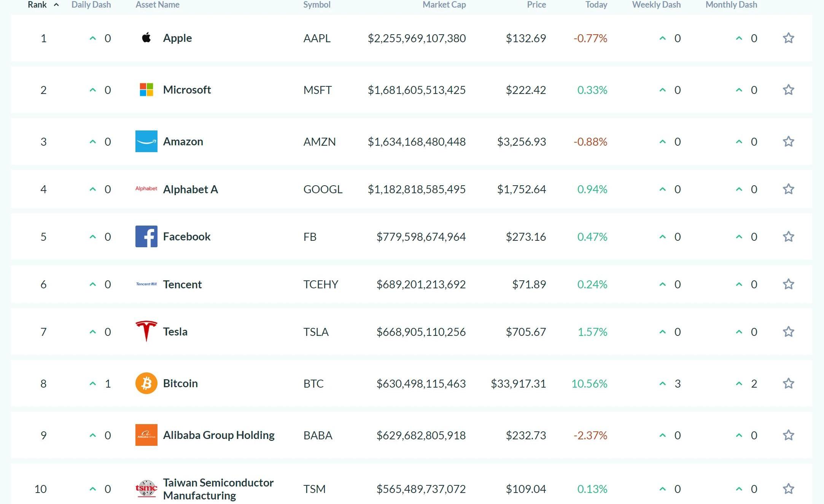The width and height of the screenshot is (824, 504).
Task: Click the Apple logo icon
Action: [x=146, y=38]
